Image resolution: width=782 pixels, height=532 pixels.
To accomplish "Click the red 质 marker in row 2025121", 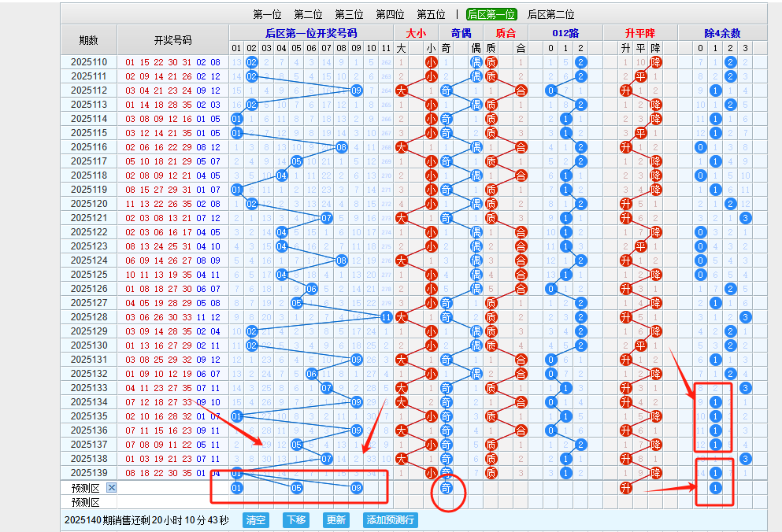I will point(491,218).
